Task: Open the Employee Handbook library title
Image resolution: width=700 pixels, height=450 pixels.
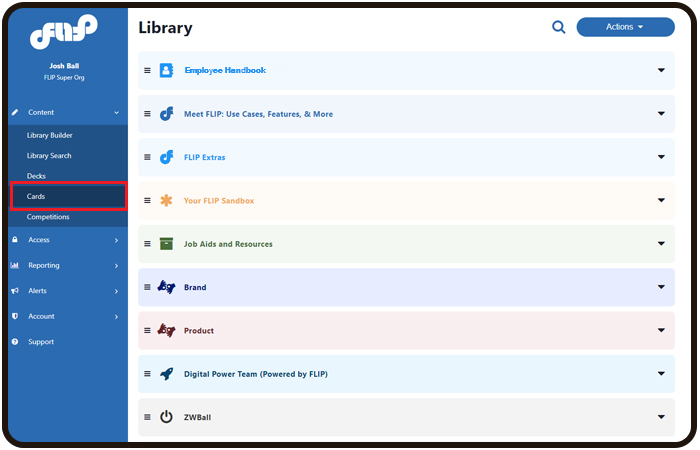Action: click(x=225, y=70)
